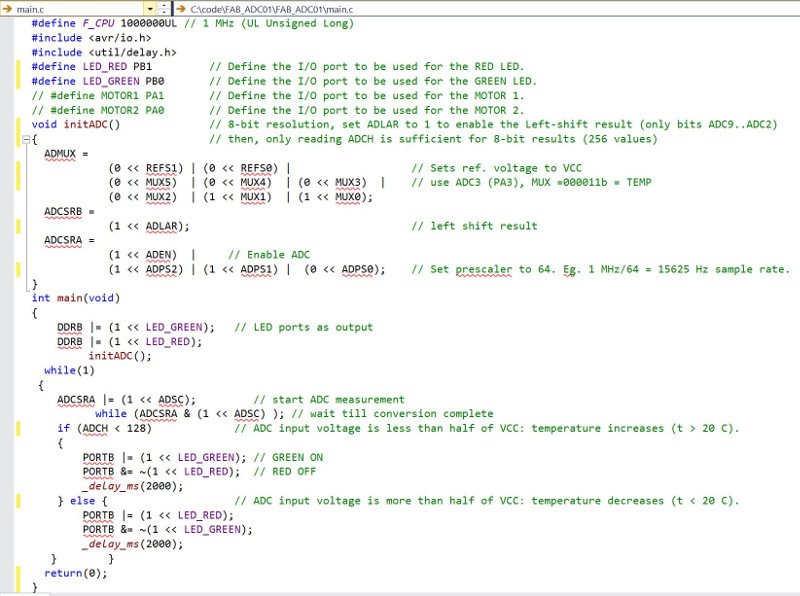Select the main.c navigation combo box
This screenshot has width=800, height=596.
pyautogui.click(x=78, y=9)
